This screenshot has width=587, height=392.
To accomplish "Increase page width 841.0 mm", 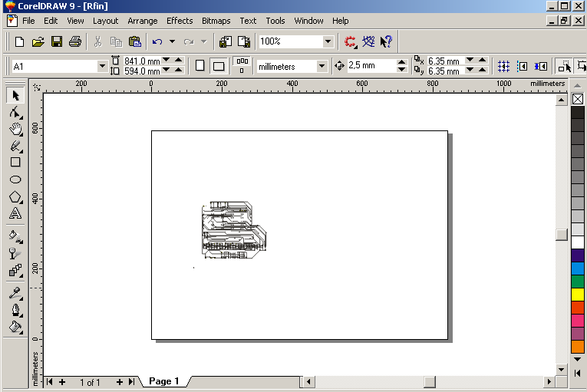I will point(179,60).
